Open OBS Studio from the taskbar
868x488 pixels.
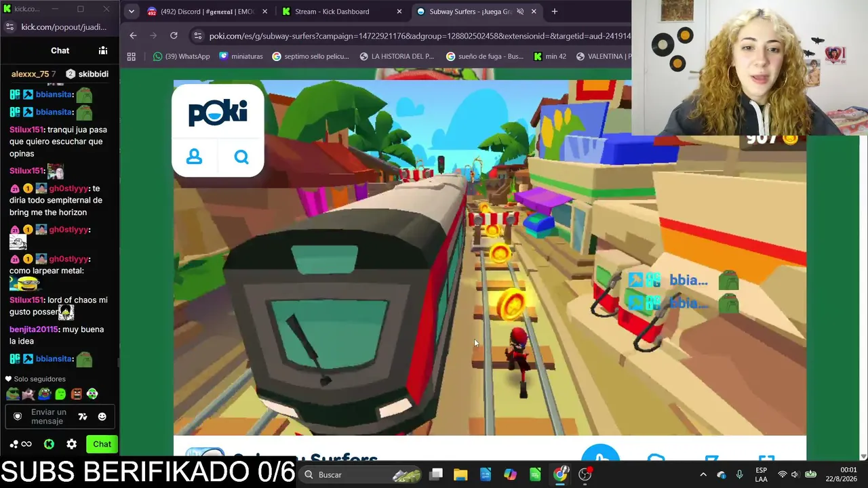click(585, 474)
